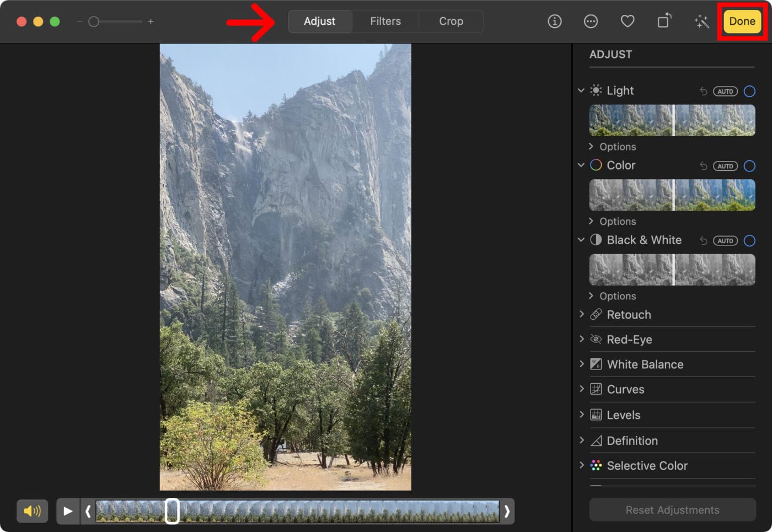This screenshot has height=532, width=772.
Task: Toggle the Light adjustment on or off
Action: coord(749,91)
